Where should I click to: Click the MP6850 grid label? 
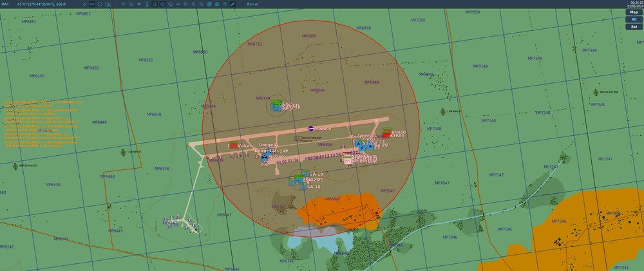click(309, 36)
